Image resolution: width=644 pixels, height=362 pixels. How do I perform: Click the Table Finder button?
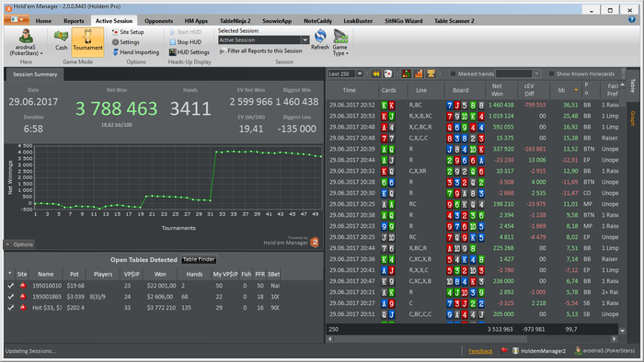[x=199, y=259]
